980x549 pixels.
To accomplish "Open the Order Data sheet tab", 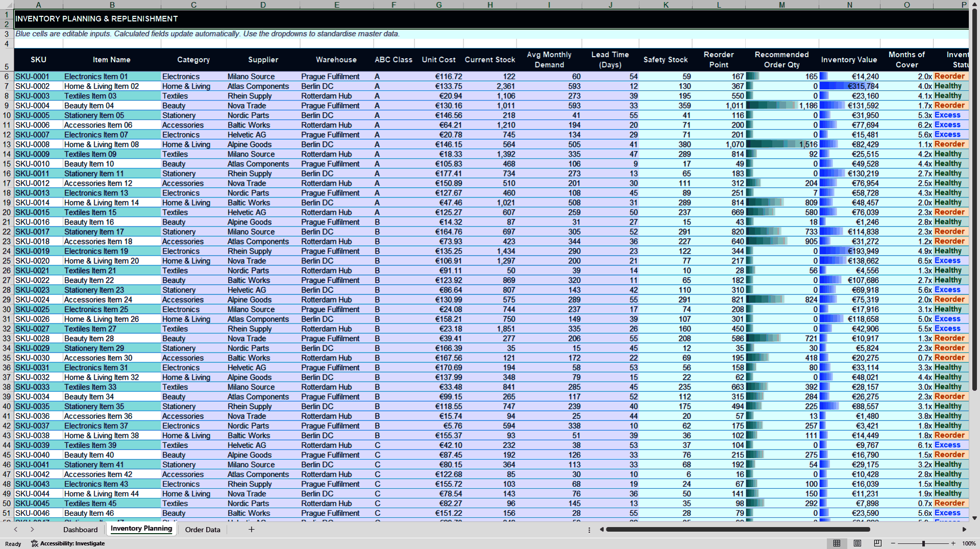I will [203, 530].
